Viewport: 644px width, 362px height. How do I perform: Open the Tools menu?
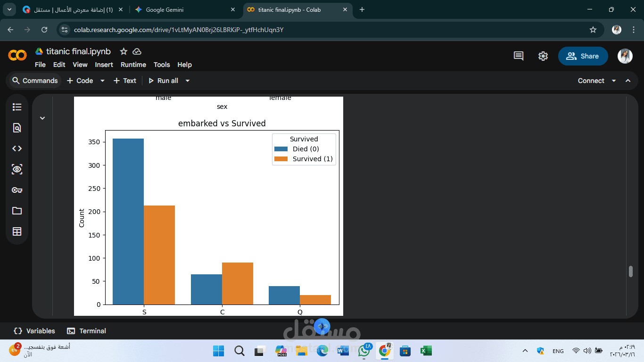162,65
